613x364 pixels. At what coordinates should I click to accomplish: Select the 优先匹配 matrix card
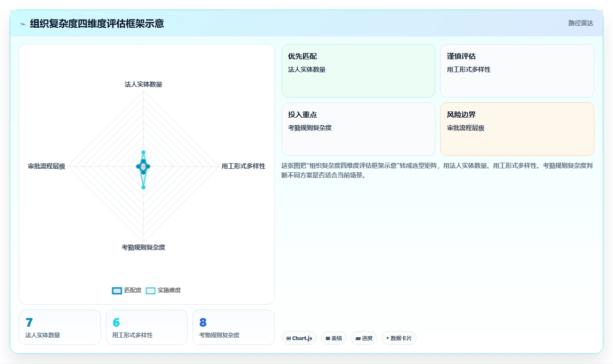point(358,71)
